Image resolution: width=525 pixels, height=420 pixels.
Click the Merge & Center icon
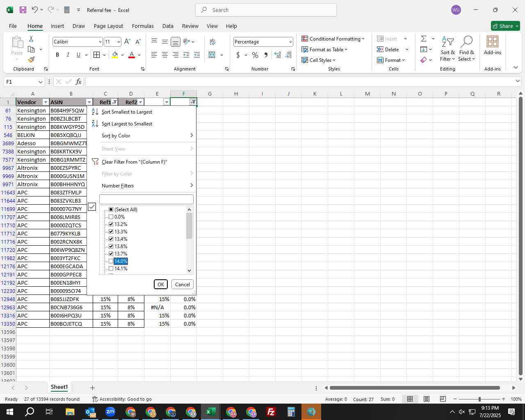pos(212,55)
